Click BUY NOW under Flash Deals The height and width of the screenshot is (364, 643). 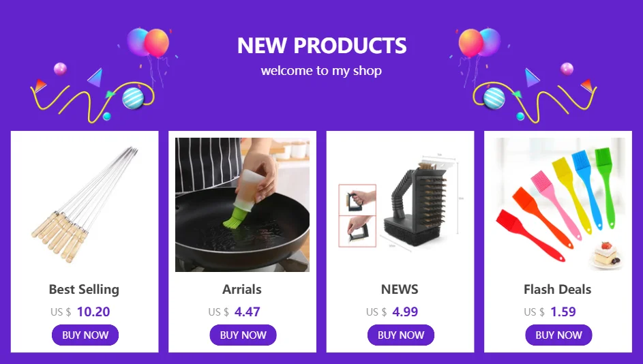[558, 335]
